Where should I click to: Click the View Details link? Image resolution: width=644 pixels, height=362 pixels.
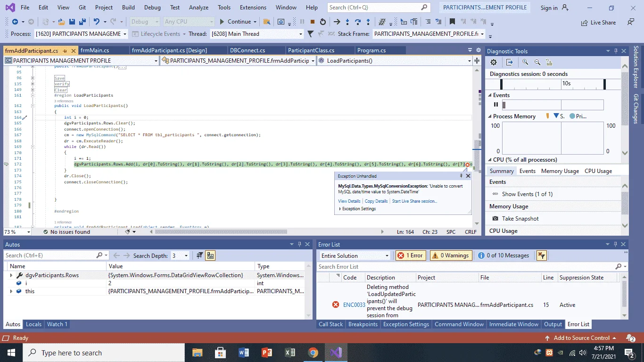pyautogui.click(x=349, y=201)
